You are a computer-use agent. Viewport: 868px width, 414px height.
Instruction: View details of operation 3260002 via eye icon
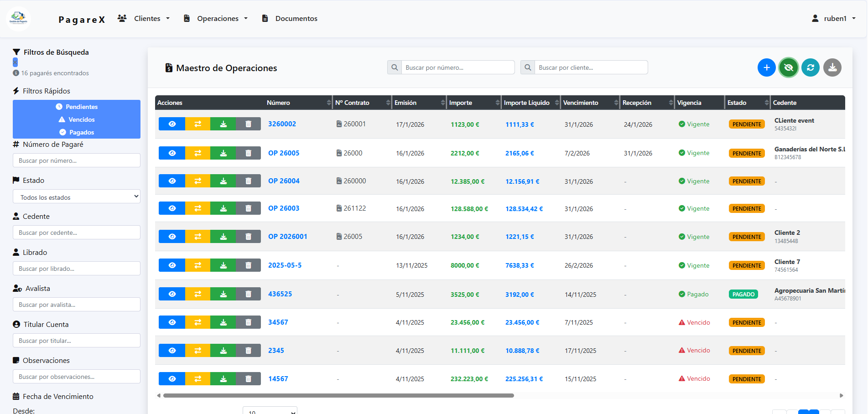[172, 124]
